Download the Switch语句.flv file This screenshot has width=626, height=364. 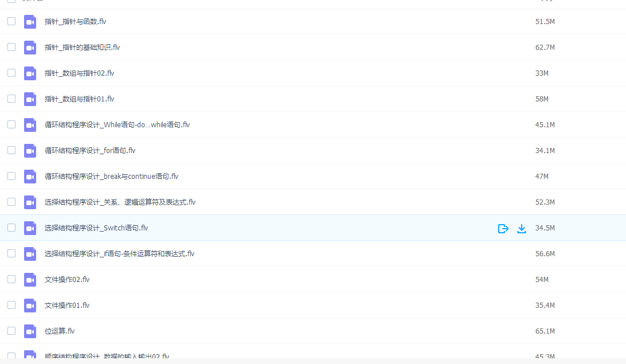pos(522,228)
